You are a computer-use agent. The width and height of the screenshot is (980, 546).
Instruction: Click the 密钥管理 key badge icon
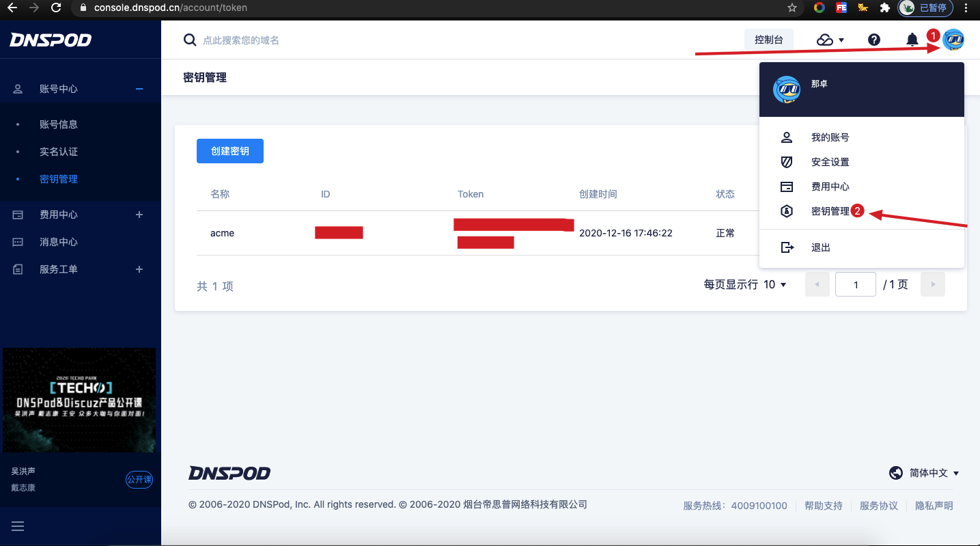[x=787, y=211]
